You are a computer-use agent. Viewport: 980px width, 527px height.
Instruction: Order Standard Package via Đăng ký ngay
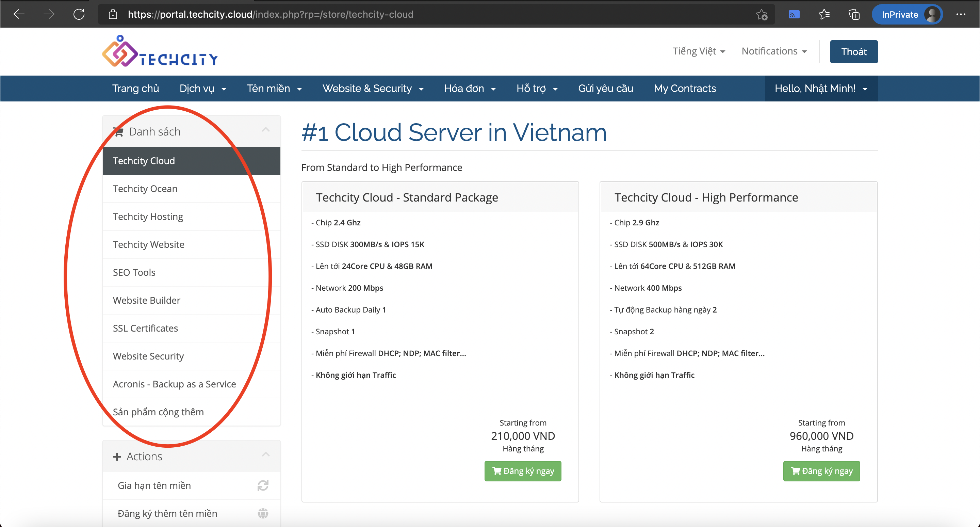(523, 471)
